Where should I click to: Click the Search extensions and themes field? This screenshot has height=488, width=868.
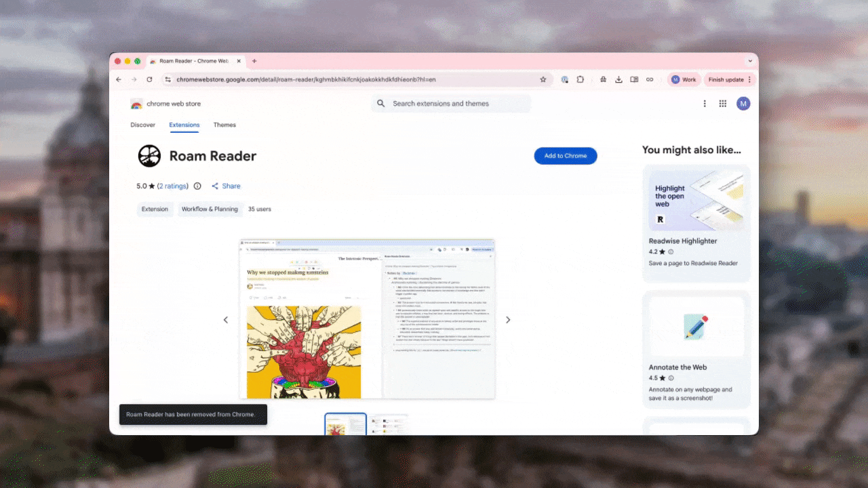(x=451, y=104)
